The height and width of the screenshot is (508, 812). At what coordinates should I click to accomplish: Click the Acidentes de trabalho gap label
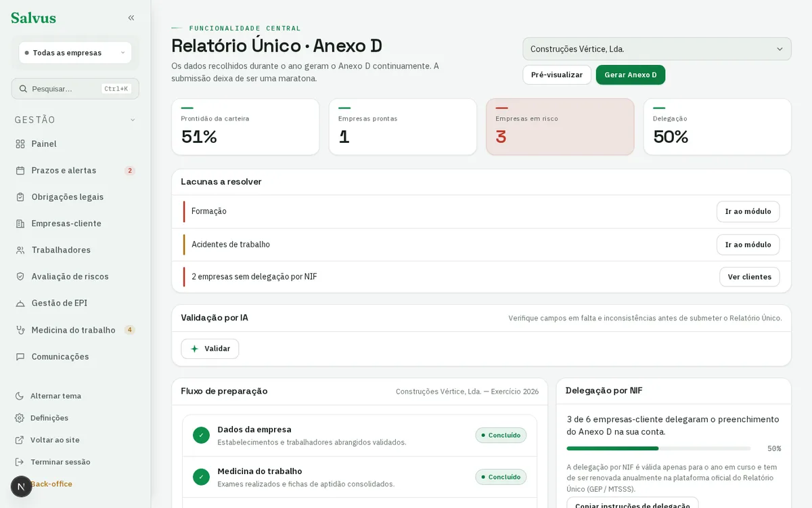click(x=231, y=245)
